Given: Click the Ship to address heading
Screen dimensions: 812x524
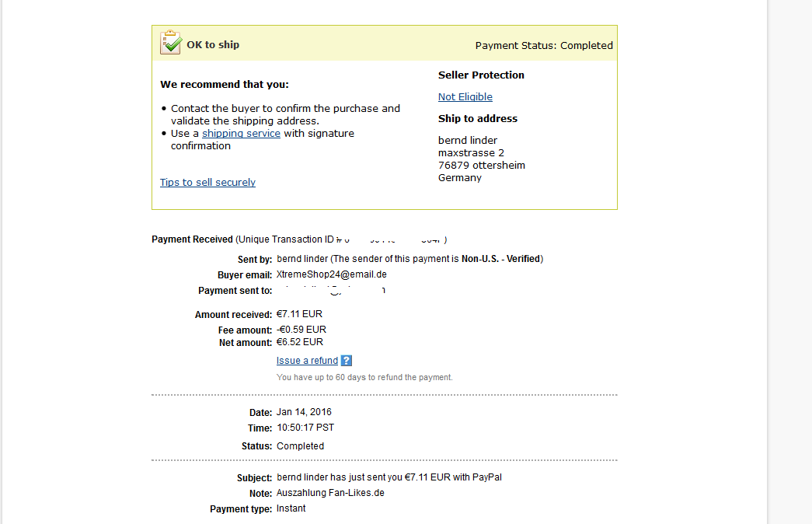Looking at the screenshot, I should (477, 119).
